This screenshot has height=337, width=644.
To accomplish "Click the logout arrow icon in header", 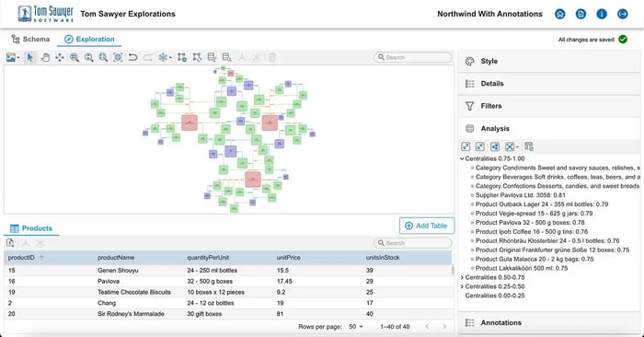I will point(623,14).
